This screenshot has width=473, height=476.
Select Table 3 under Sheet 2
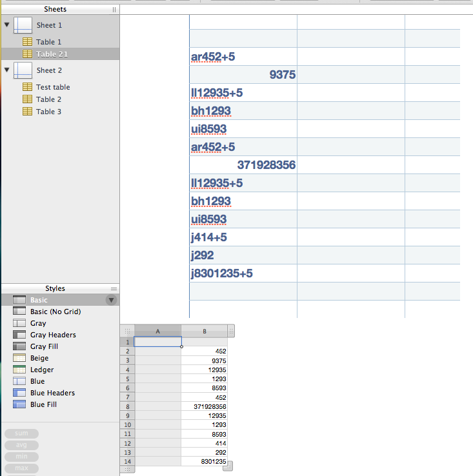(61, 112)
